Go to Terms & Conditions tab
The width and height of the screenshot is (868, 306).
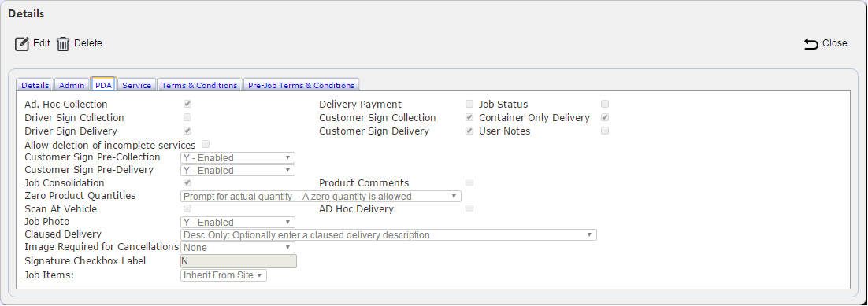[199, 85]
